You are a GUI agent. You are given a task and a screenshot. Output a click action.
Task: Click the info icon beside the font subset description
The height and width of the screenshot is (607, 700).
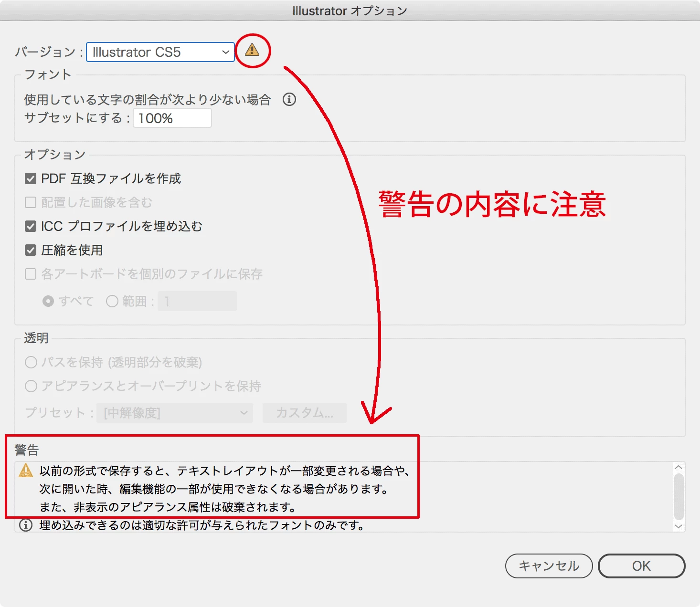pyautogui.click(x=289, y=99)
